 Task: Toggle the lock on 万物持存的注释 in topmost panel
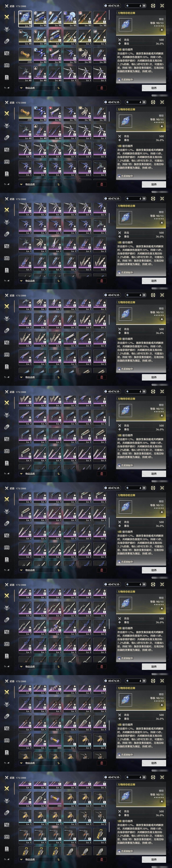(x=162, y=29)
